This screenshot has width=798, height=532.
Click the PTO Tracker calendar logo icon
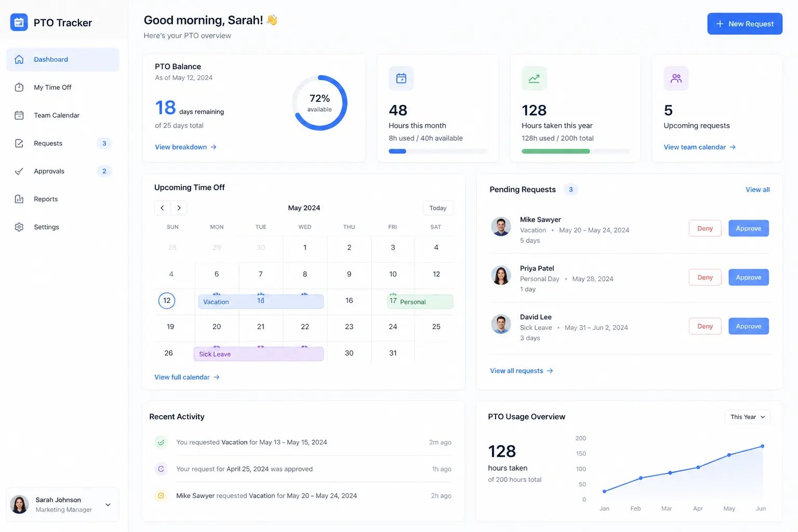click(x=19, y=22)
